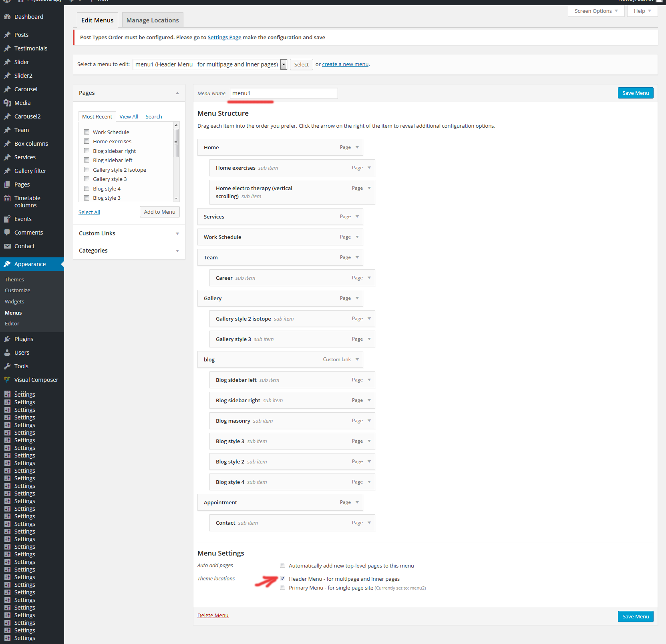Click the Plugins icon in sidebar
Screen dimensions: 666x644
pyautogui.click(x=7, y=339)
